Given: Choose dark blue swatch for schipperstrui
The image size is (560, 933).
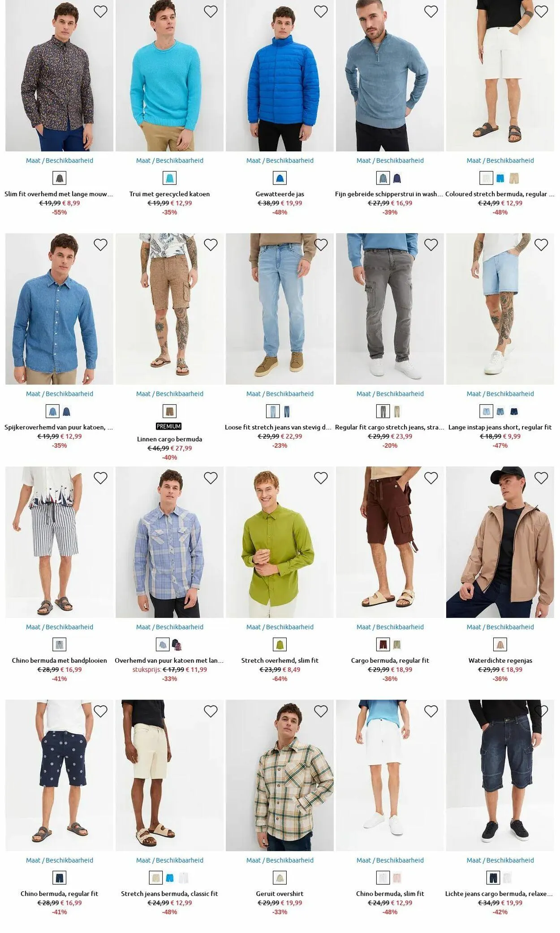Looking at the screenshot, I should click(x=397, y=178).
